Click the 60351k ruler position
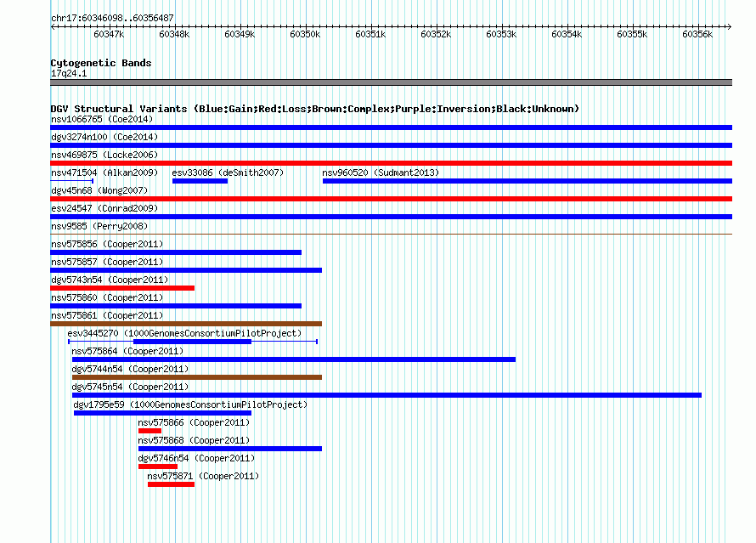 370,34
